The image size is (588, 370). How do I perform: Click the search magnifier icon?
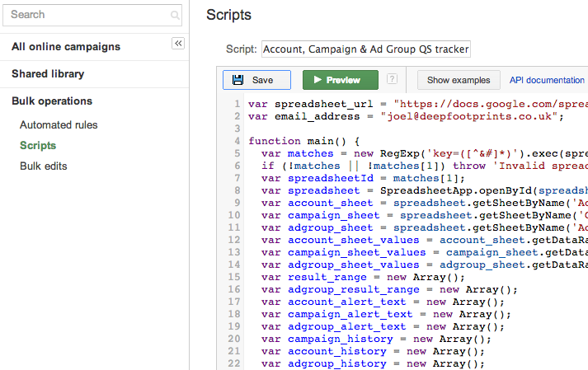(x=175, y=15)
